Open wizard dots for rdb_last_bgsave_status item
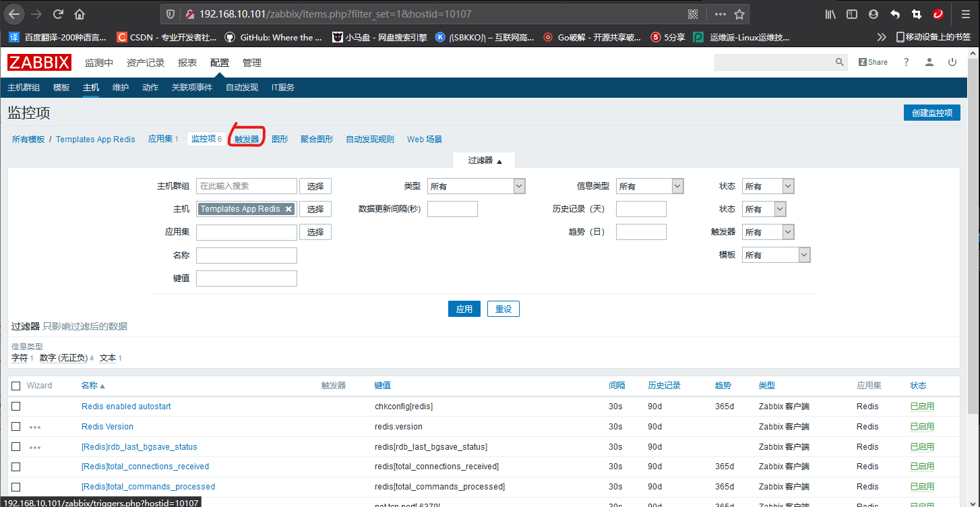 pyautogui.click(x=35, y=447)
